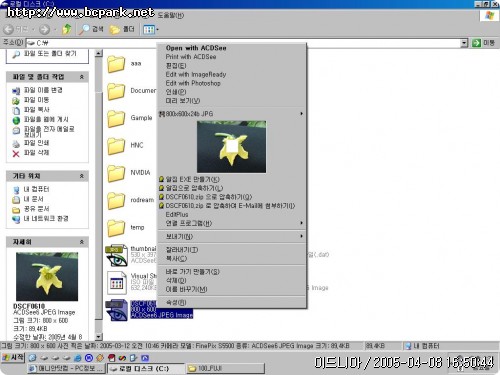Choose 삭제(D) delete
The height and width of the screenshot is (375, 500).
click(x=232, y=281)
